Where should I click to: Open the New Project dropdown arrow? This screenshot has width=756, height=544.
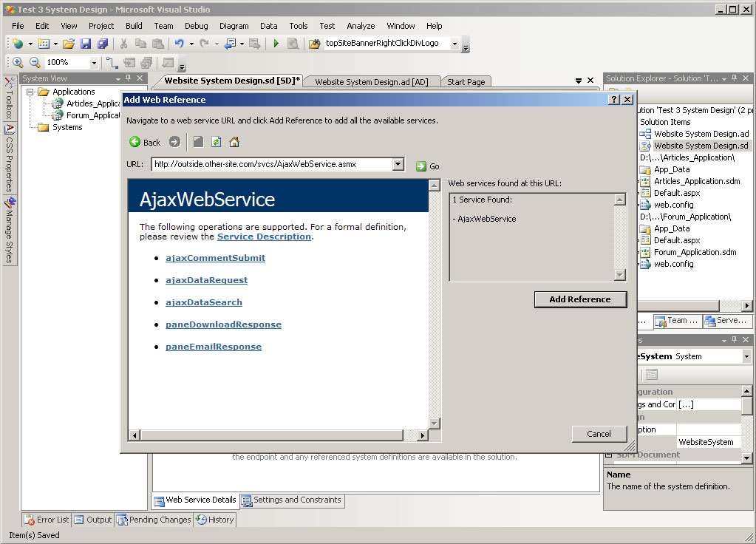tap(30, 44)
